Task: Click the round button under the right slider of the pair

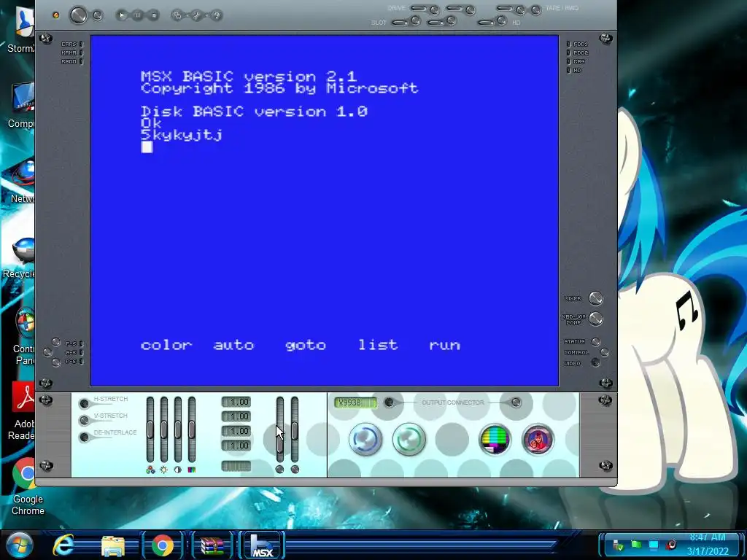Action: coord(295,470)
